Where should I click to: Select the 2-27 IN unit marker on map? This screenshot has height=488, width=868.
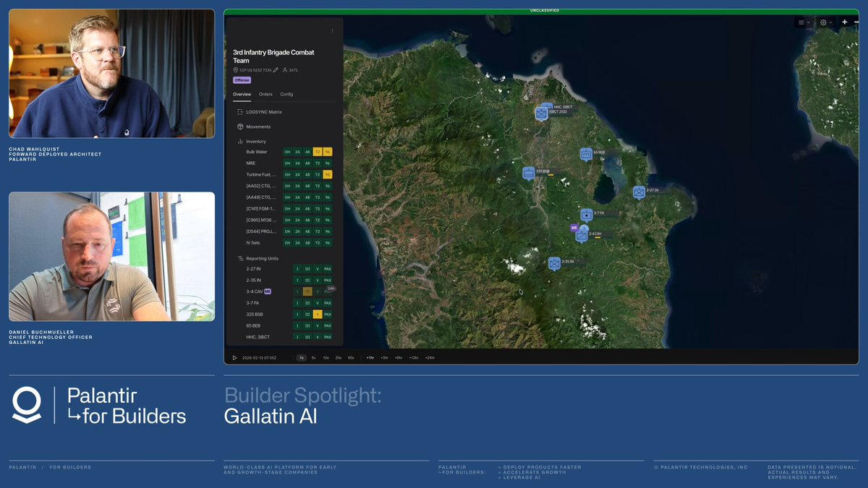[x=639, y=192]
